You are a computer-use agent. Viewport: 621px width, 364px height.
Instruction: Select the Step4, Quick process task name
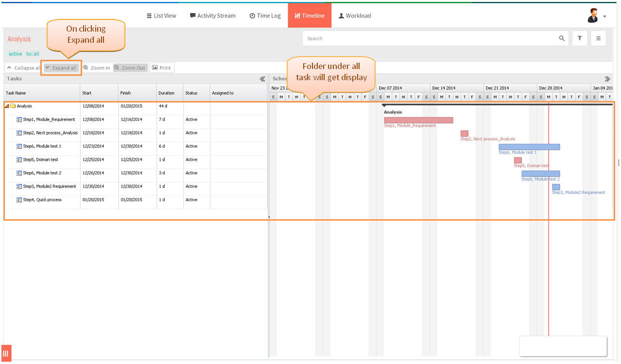(42, 200)
